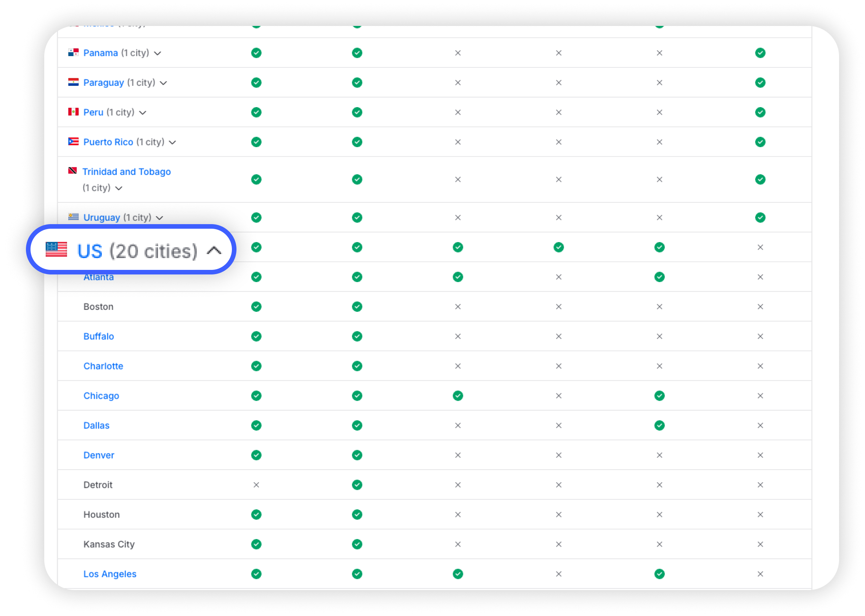Viewport: 865px width, 616px height.
Task: Open the Denver city link
Action: point(99,455)
